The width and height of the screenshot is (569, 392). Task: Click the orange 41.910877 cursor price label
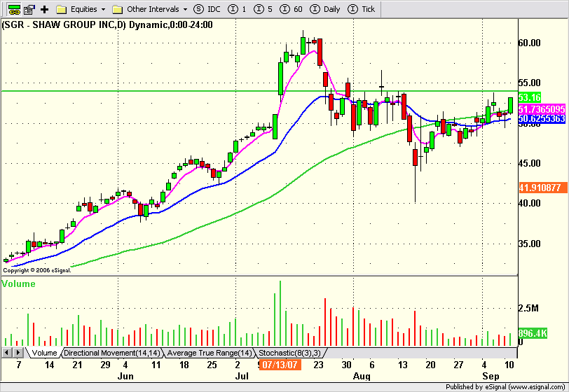coord(543,188)
